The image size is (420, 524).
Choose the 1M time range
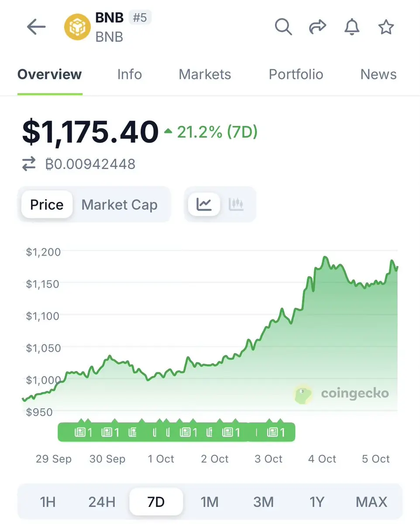(x=210, y=502)
